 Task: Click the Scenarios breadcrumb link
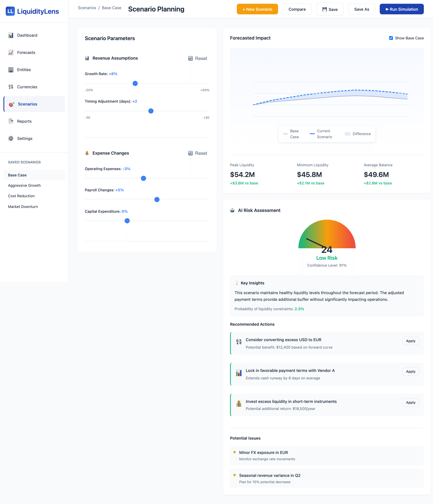pos(87,8)
